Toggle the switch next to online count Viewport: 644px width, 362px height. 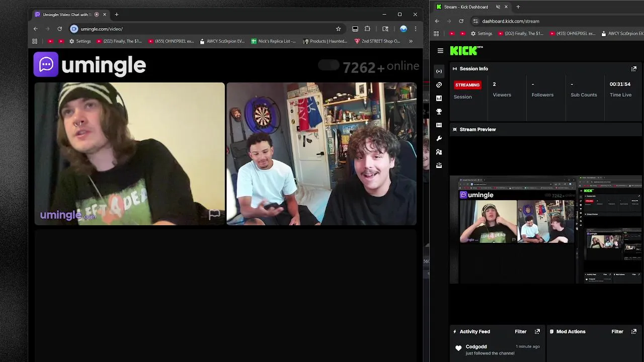[x=329, y=65]
